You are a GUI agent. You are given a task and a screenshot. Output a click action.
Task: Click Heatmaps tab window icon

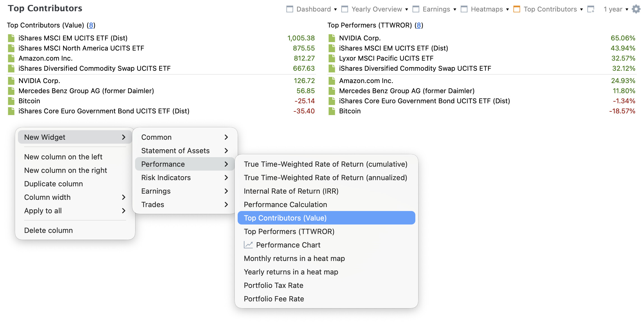point(464,9)
